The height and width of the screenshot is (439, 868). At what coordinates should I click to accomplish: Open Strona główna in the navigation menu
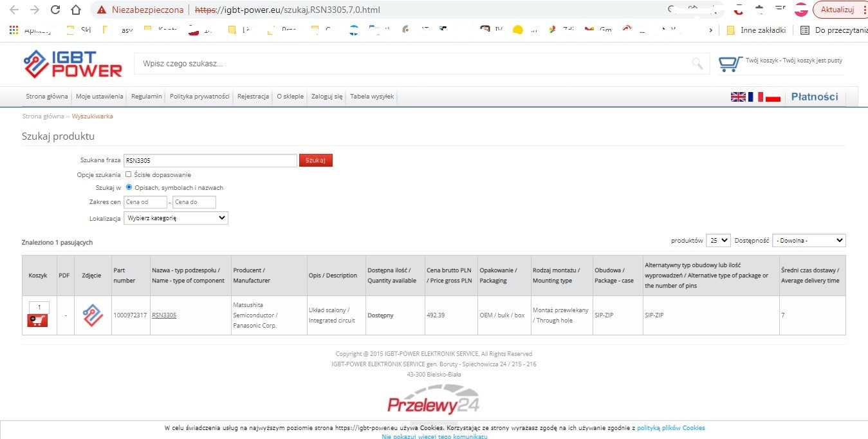[47, 97]
